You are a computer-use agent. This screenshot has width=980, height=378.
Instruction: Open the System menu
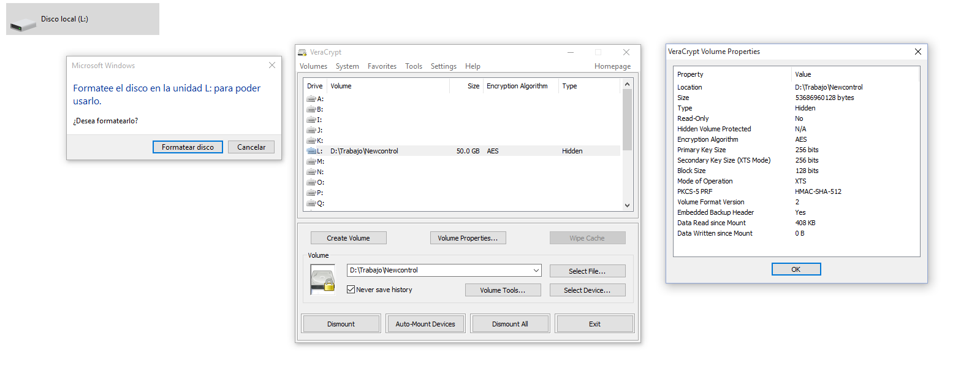click(x=347, y=66)
